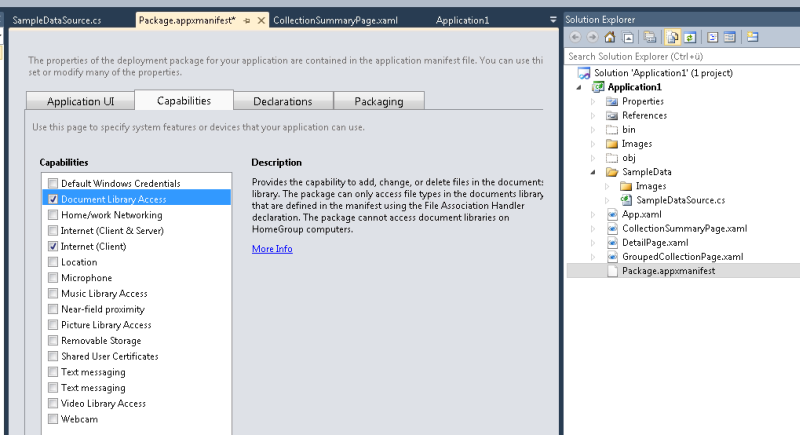The width and height of the screenshot is (800, 435).
Task: Check the Webcam capability
Action: 52,419
